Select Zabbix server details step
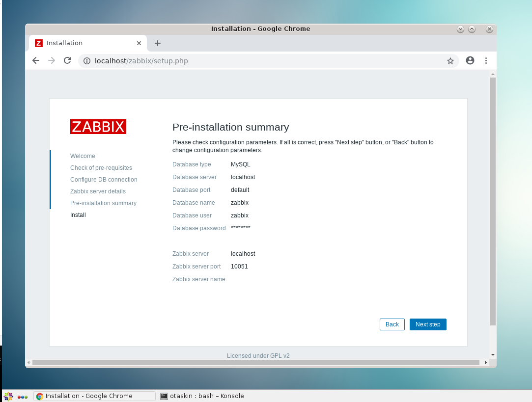 pyautogui.click(x=98, y=191)
